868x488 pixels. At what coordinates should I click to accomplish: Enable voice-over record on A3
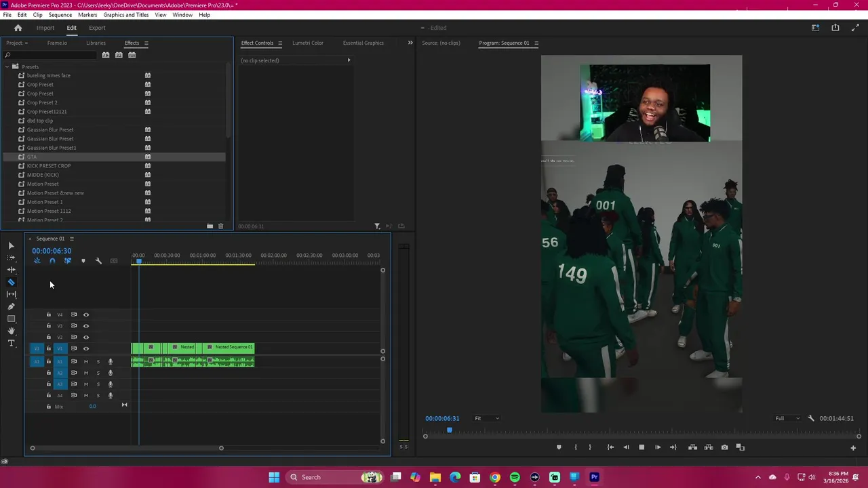pyautogui.click(x=111, y=384)
